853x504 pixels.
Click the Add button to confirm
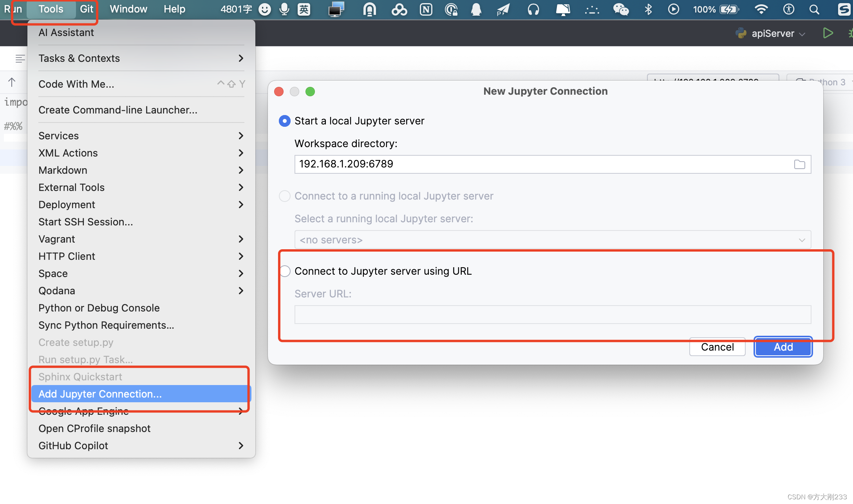783,347
